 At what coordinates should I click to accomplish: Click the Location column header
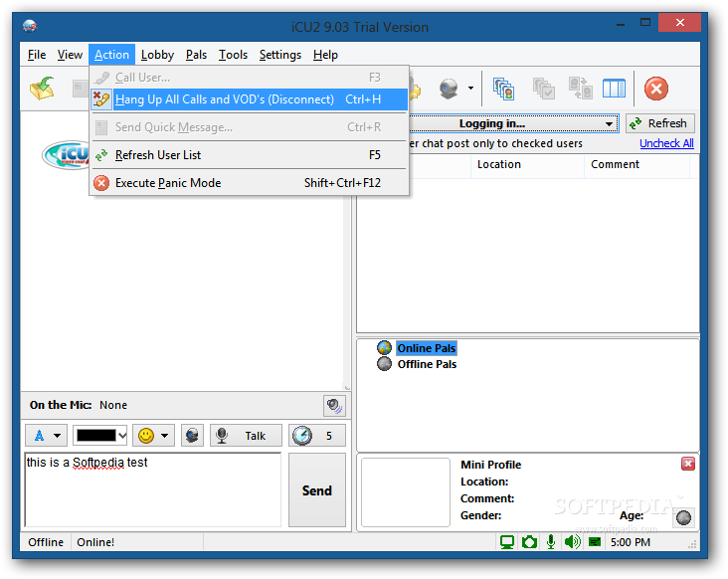click(x=527, y=164)
